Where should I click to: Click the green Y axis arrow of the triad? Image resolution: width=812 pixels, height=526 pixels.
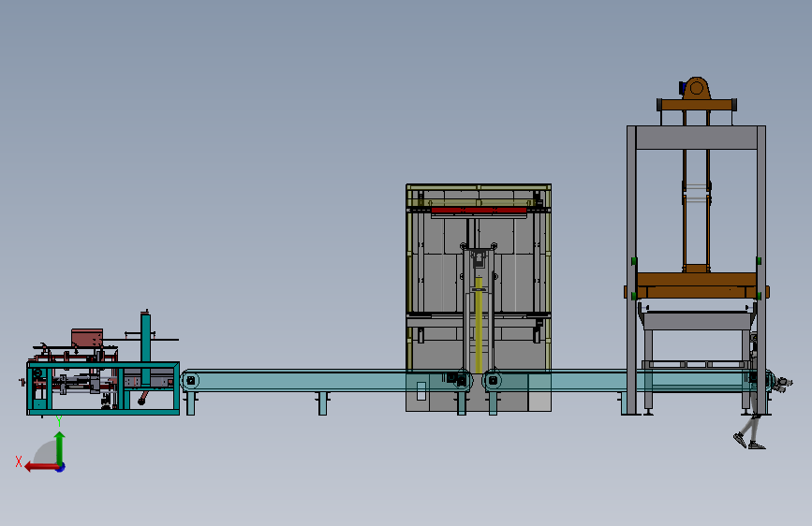[x=60, y=447]
